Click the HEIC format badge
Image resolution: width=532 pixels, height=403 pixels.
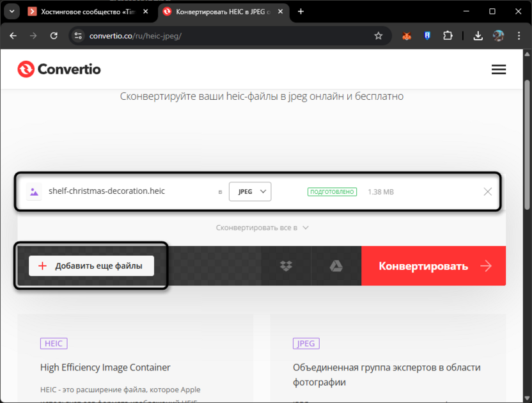click(54, 343)
